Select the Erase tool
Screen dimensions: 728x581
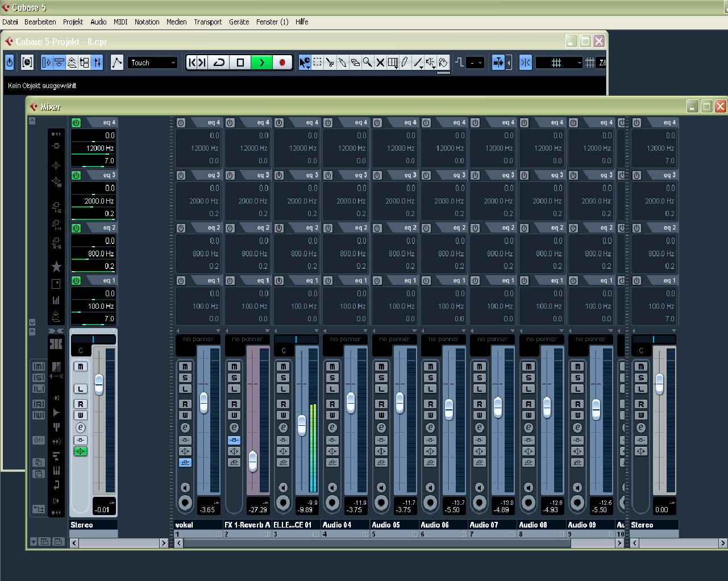coord(355,63)
